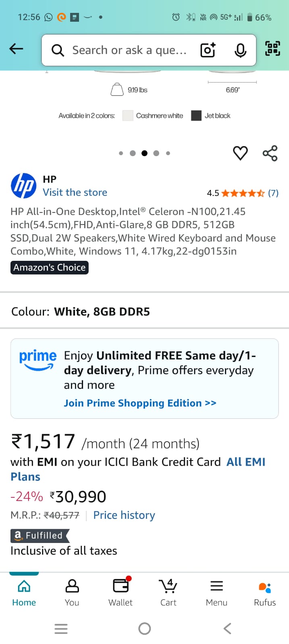Go to the Home tab
This screenshot has width=289, height=644.
tap(24, 592)
